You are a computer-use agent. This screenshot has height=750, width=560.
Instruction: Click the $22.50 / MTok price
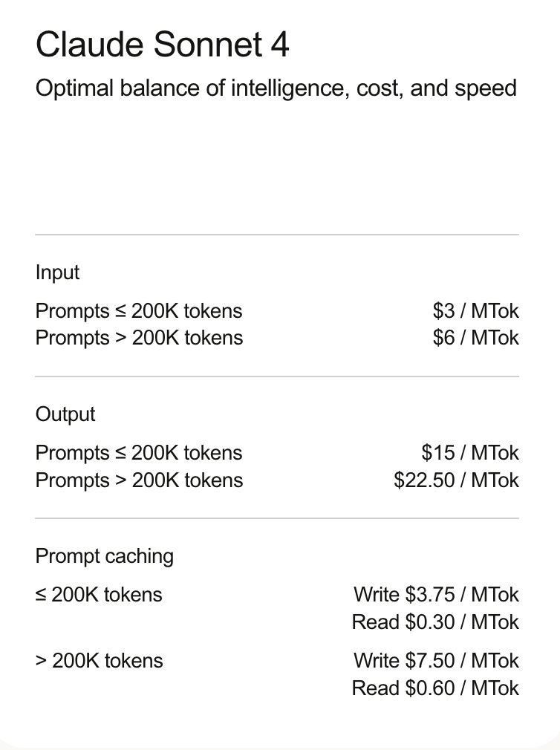click(x=456, y=480)
